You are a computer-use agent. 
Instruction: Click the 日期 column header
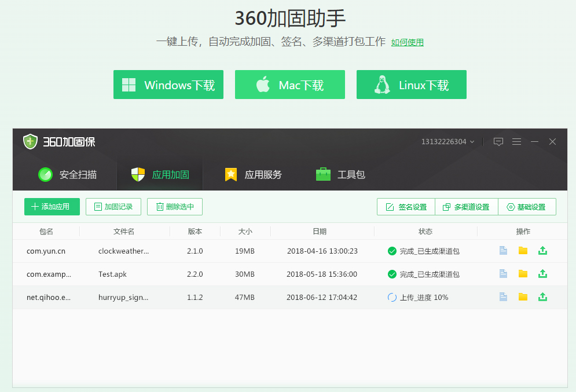point(320,232)
